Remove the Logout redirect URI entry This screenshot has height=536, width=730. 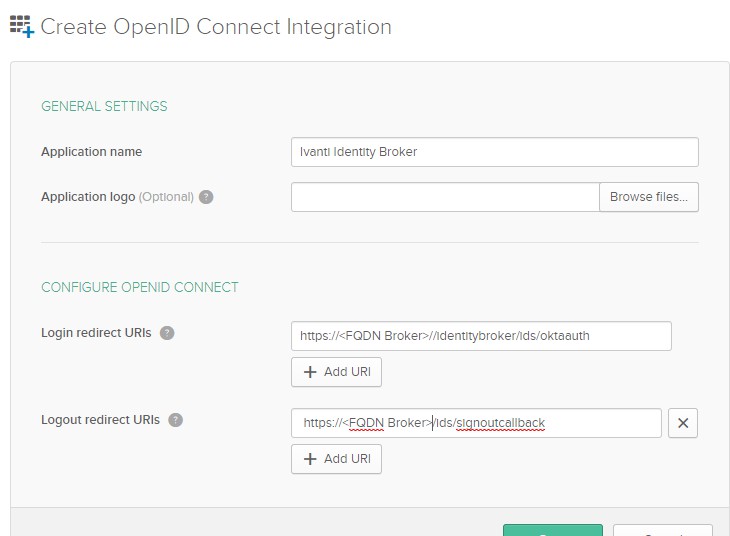(x=683, y=423)
